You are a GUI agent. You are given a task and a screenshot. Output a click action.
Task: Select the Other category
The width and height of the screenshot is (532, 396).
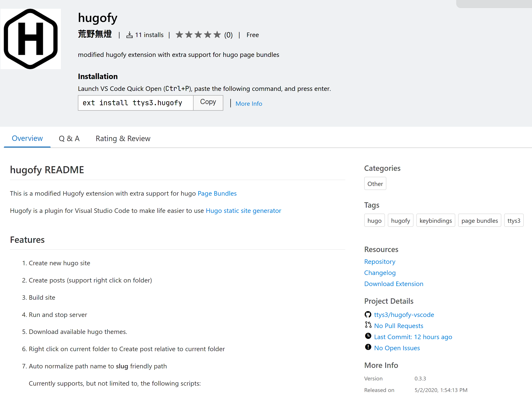[x=375, y=184]
